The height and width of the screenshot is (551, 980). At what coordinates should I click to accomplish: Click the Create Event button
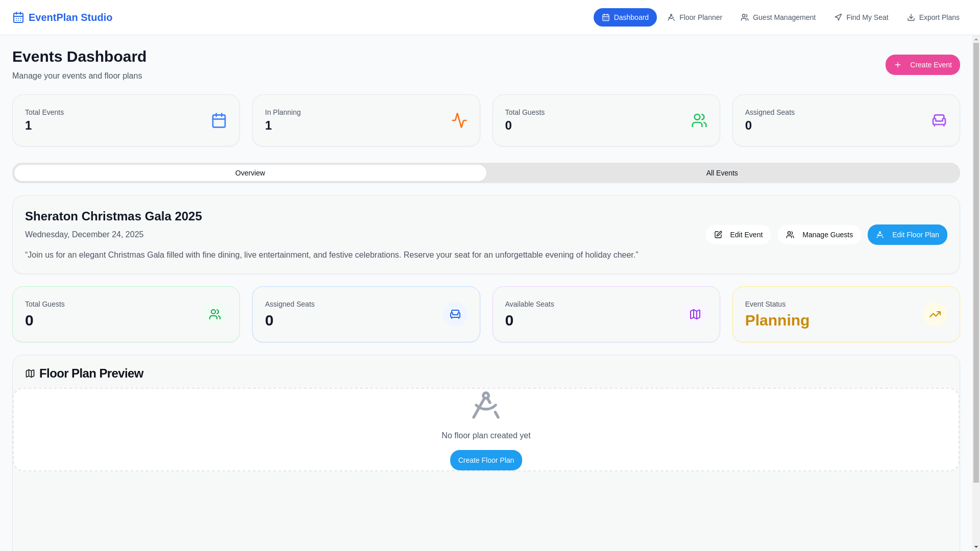pos(923,65)
